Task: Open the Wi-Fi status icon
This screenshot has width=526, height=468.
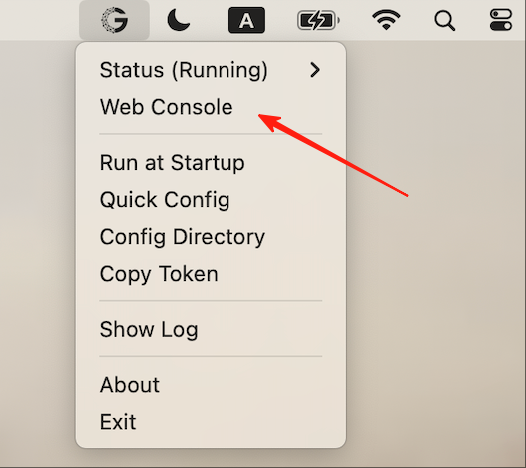Action: 386,20
